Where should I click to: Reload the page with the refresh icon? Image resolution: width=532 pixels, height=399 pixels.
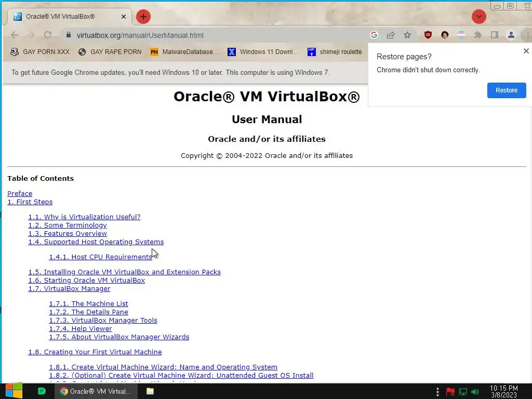48,35
